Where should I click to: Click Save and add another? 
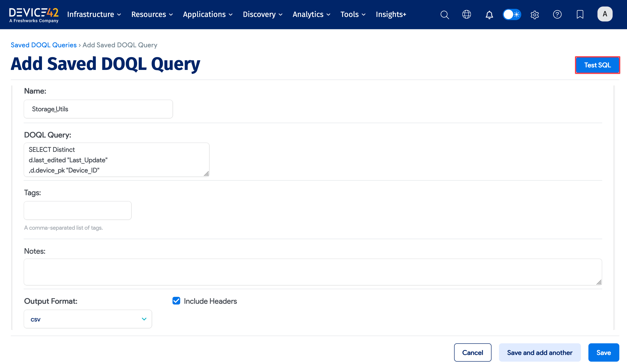click(x=540, y=352)
